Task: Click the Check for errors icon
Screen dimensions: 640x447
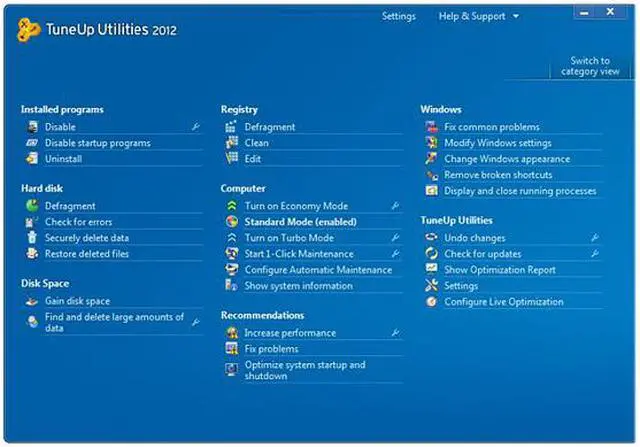Action: click(32, 222)
